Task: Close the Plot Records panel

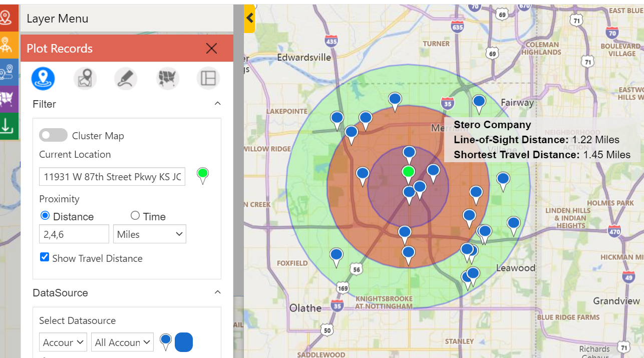Action: click(x=211, y=48)
